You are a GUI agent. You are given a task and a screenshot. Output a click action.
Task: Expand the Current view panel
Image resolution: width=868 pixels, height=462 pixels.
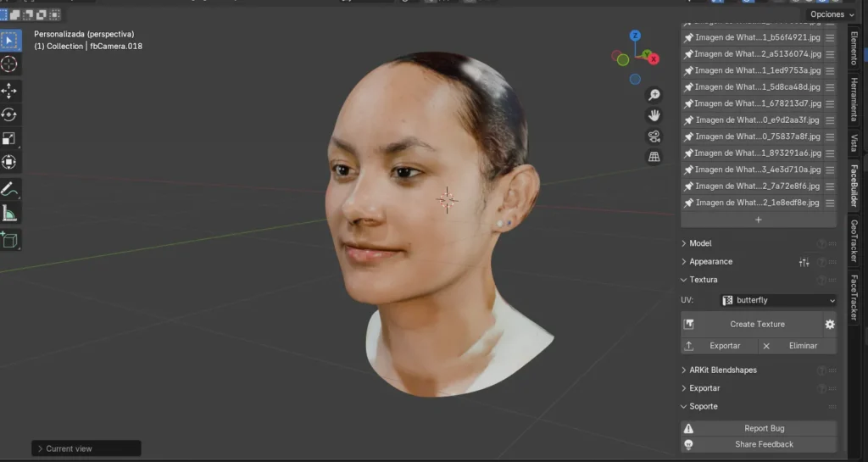(86, 448)
